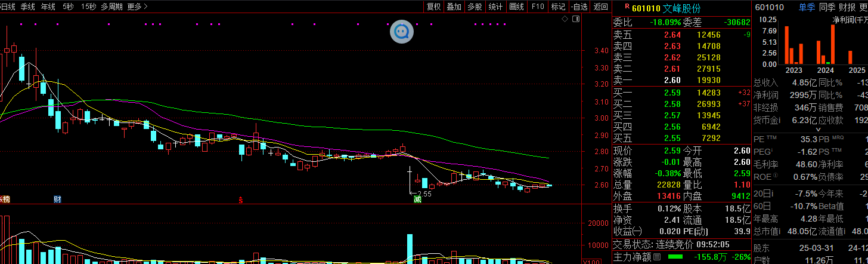Image resolution: width=868 pixels, height=264 pixels.
Task: Select the 15秒 interval
Action: (88, 7)
